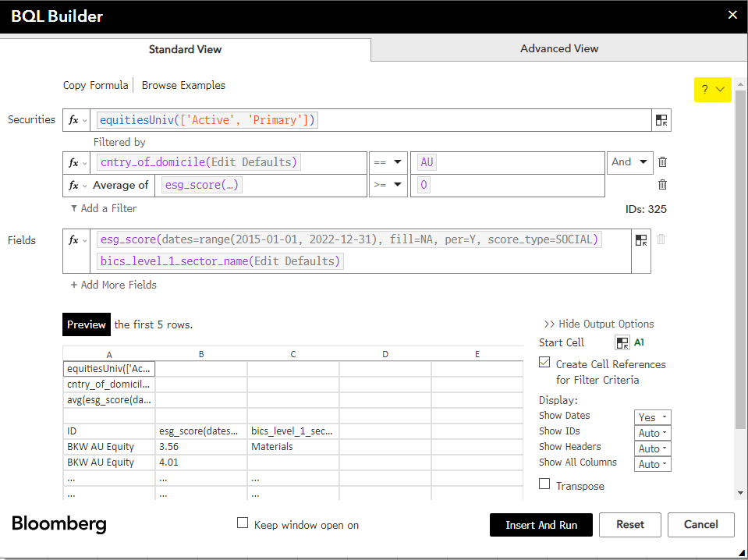The height and width of the screenshot is (560, 748).
Task: Click the A1 start cell value
Action: tap(639, 342)
